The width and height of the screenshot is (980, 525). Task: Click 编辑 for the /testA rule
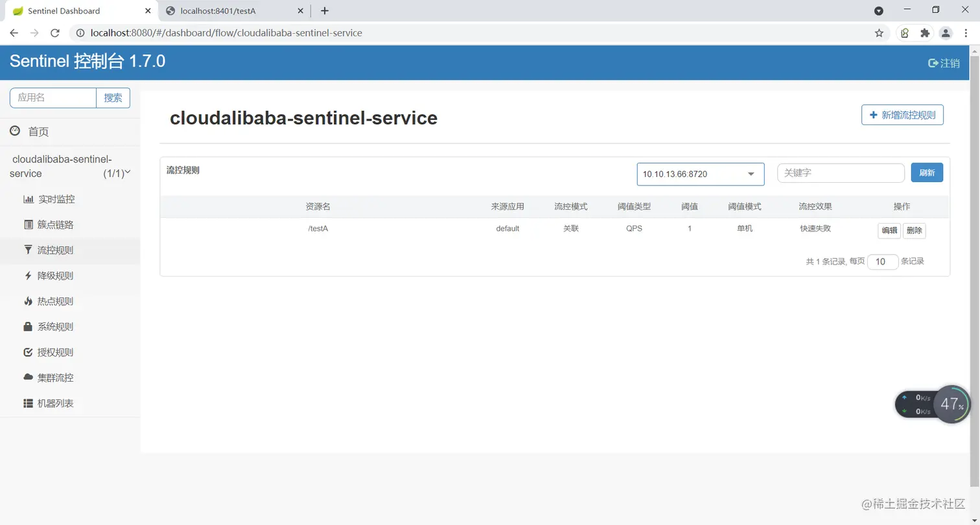pyautogui.click(x=889, y=231)
